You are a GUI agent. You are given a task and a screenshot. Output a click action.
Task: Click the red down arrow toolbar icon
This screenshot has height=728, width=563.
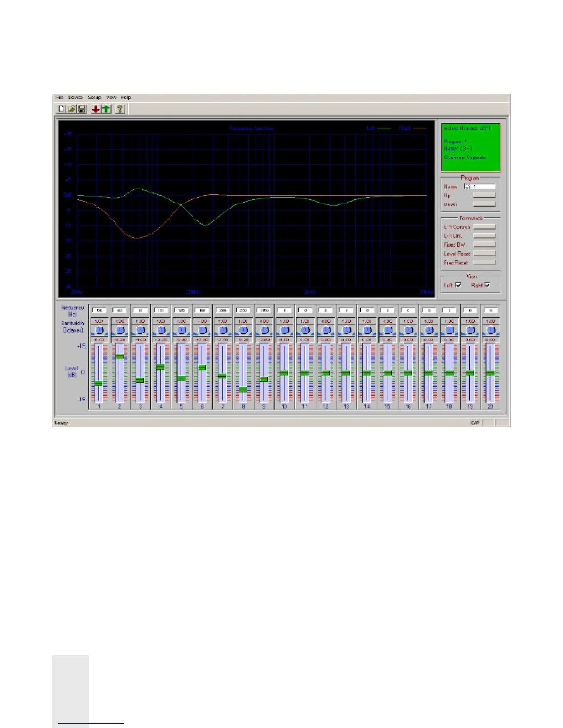tap(96, 109)
